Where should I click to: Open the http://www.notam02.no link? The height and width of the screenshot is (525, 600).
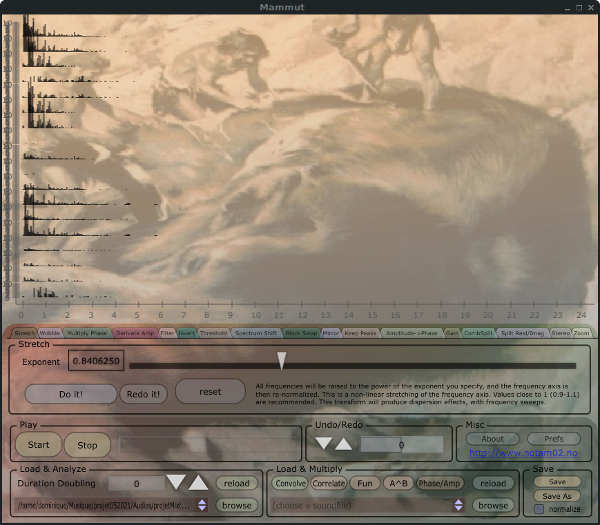[x=523, y=453]
